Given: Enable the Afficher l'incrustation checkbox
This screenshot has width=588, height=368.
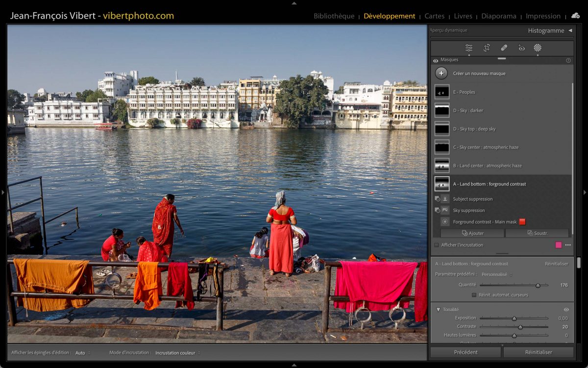Looking at the screenshot, I should (437, 245).
